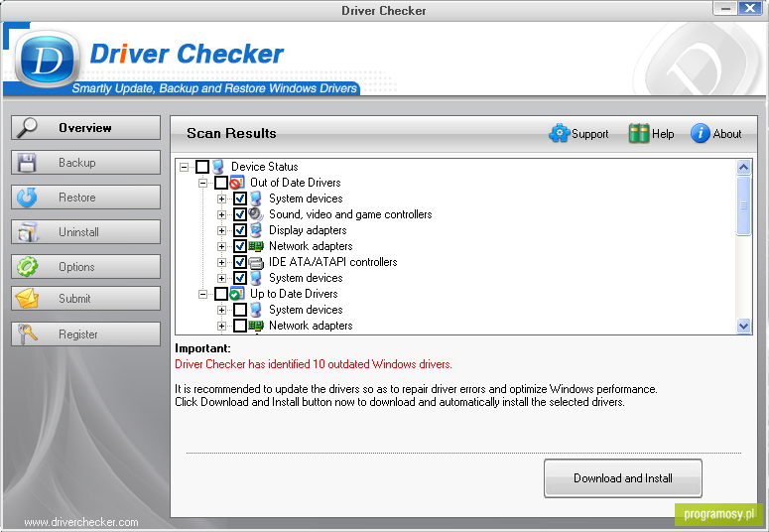Expand the IDE ATA/ATAPI controllers node
The width and height of the screenshot is (769, 532).
tap(221, 263)
